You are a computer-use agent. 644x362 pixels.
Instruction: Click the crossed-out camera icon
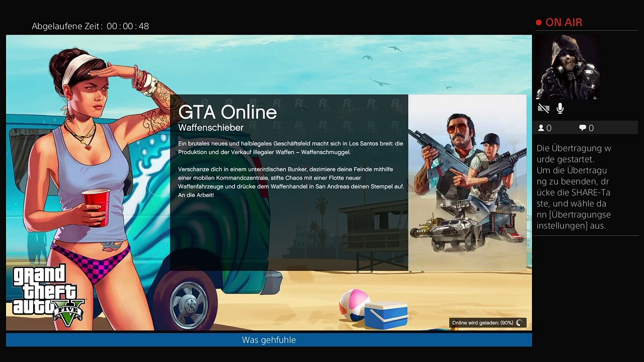(x=543, y=109)
